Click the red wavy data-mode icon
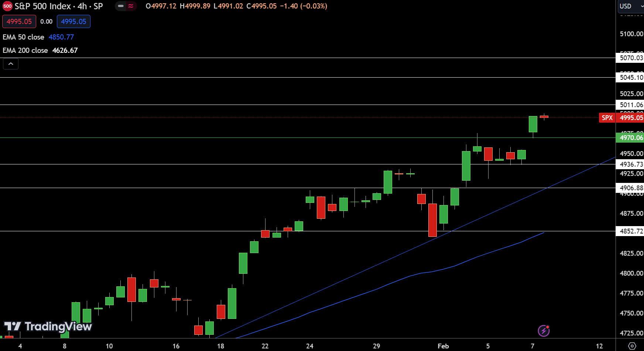The image size is (644, 351). pyautogui.click(x=131, y=6)
